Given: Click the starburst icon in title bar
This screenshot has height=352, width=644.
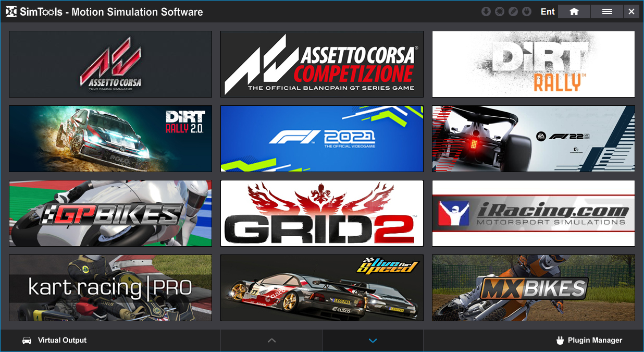Looking at the screenshot, I should coord(500,11).
